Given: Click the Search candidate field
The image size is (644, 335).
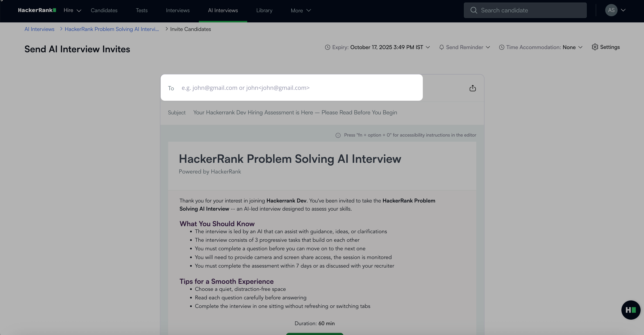Looking at the screenshot, I should (525, 10).
